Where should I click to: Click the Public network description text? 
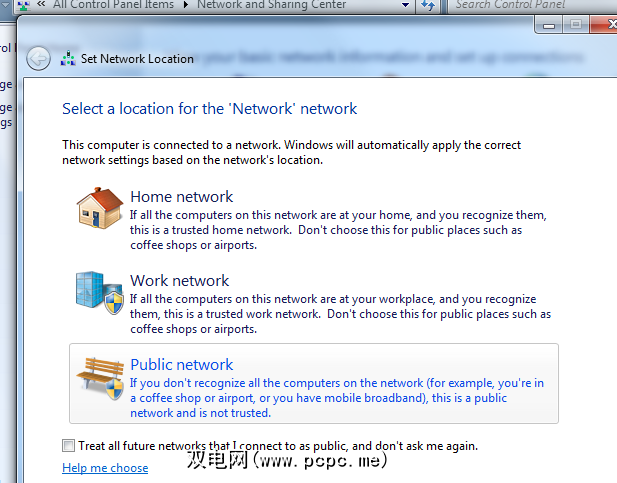[x=337, y=398]
